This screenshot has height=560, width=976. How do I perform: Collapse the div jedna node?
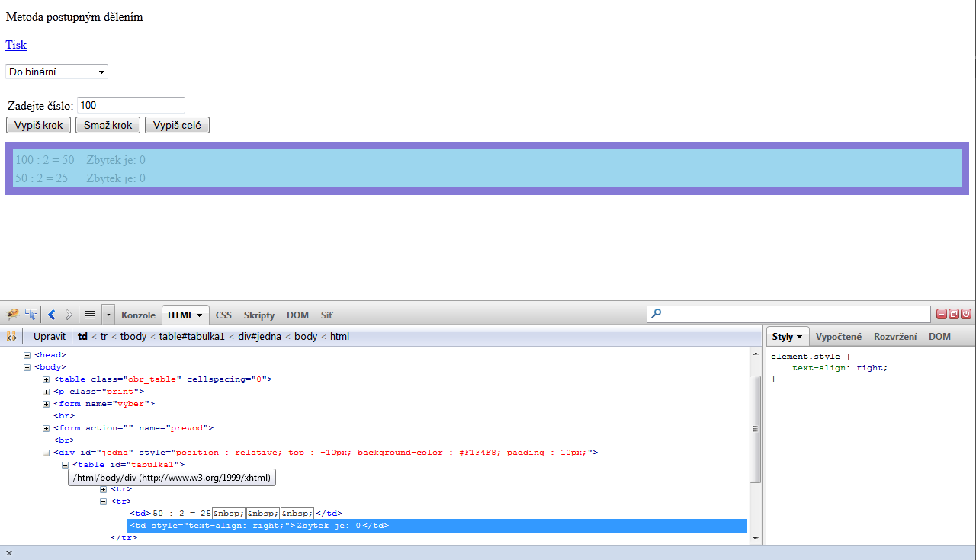coord(47,453)
